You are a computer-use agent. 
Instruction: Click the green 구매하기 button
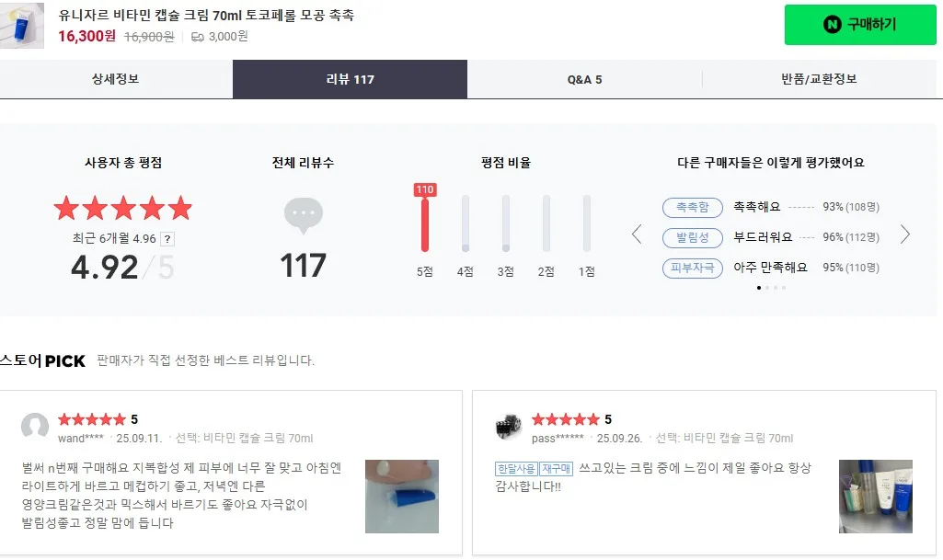pos(860,25)
